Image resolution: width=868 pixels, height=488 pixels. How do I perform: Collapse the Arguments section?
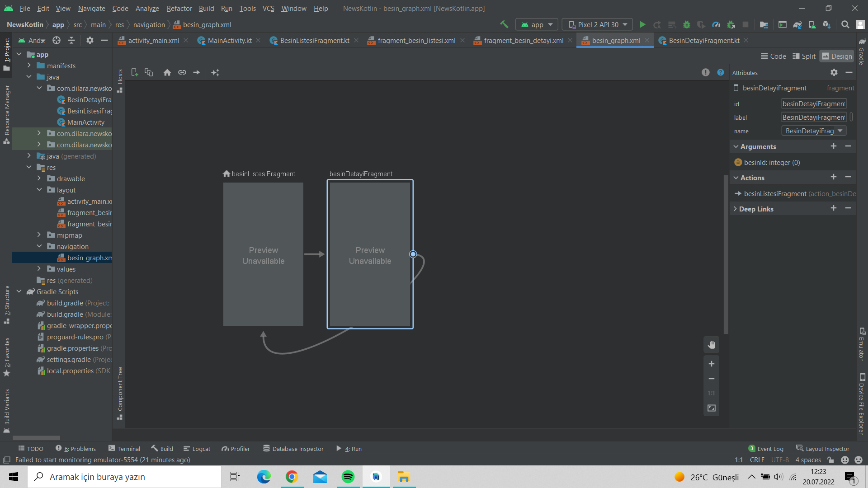coord(736,146)
